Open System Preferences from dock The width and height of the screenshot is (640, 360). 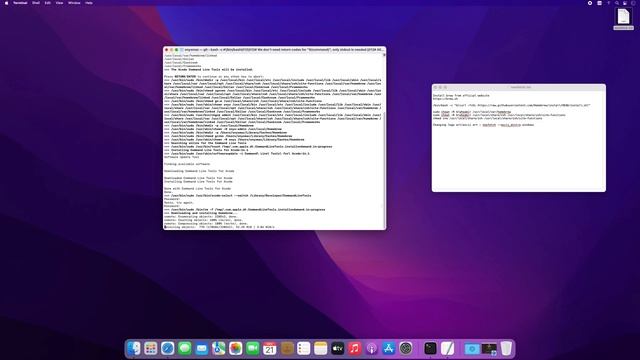point(406,349)
